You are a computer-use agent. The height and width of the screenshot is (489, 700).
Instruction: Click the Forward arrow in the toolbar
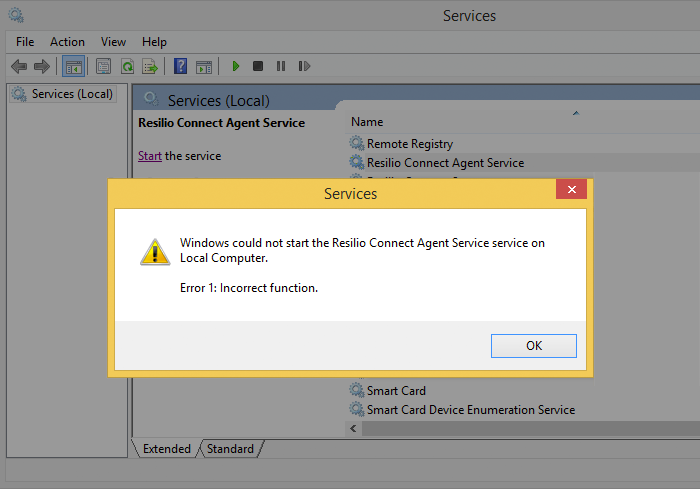[41, 66]
